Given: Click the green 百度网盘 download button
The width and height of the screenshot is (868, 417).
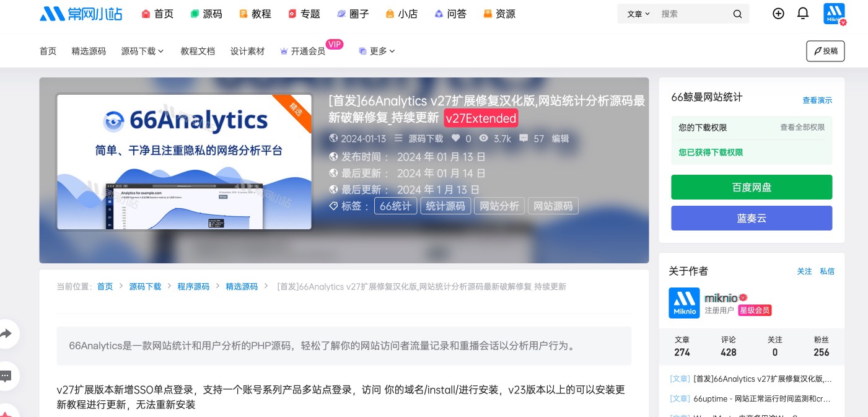Looking at the screenshot, I should pyautogui.click(x=752, y=187).
